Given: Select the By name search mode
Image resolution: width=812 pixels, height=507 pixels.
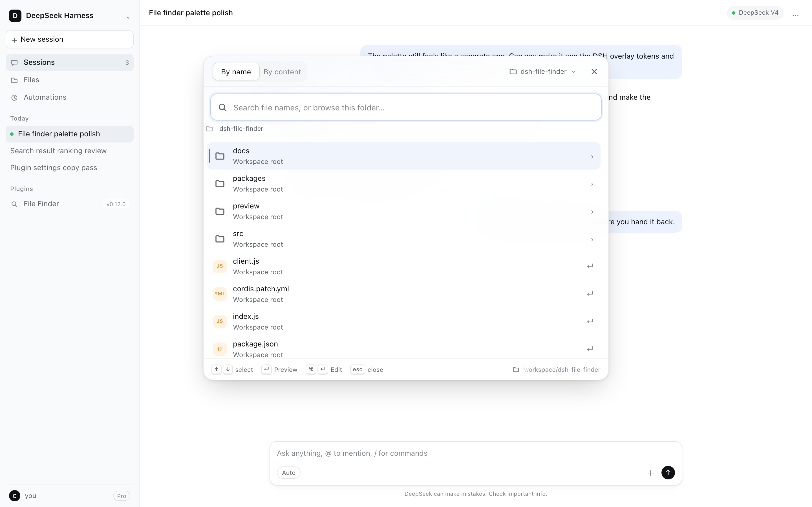Looking at the screenshot, I should pyautogui.click(x=236, y=72).
